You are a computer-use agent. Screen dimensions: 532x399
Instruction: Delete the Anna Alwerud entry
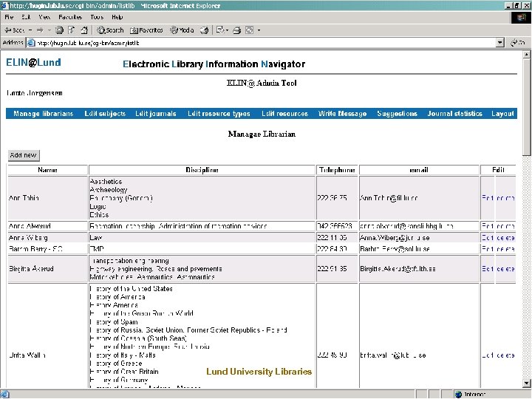505,226
